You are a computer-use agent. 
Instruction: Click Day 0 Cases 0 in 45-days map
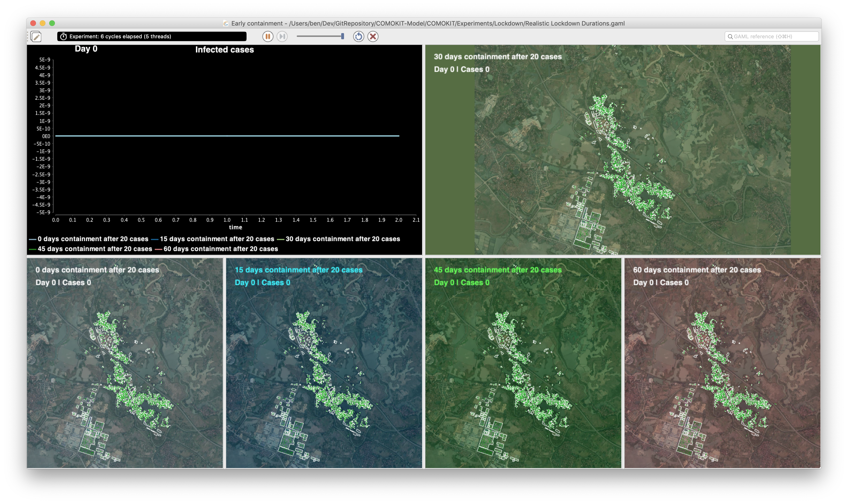click(462, 282)
